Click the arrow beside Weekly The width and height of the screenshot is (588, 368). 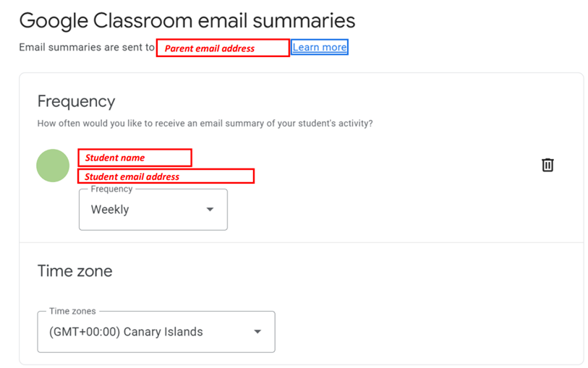tap(210, 210)
